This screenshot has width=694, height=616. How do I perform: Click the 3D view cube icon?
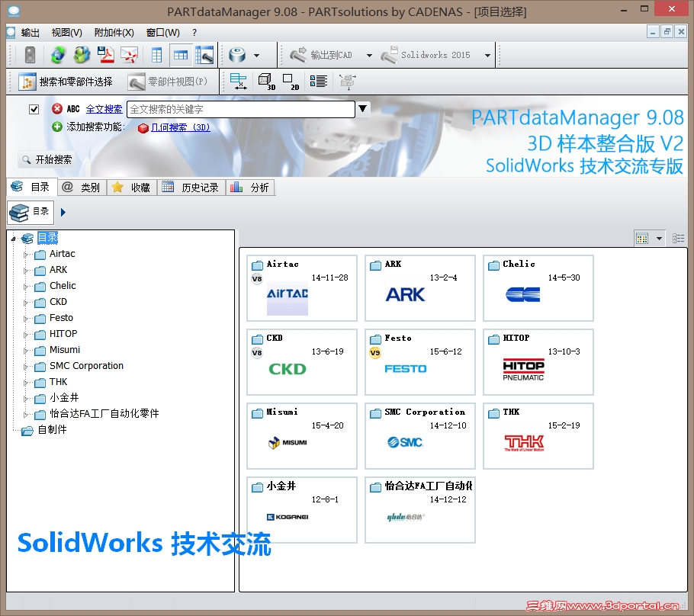[x=266, y=82]
